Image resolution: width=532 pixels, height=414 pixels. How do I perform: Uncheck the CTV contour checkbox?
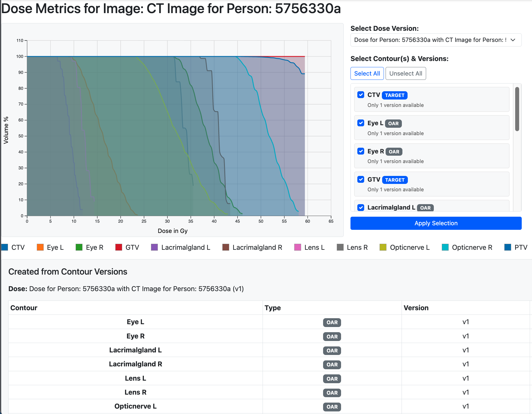click(361, 95)
